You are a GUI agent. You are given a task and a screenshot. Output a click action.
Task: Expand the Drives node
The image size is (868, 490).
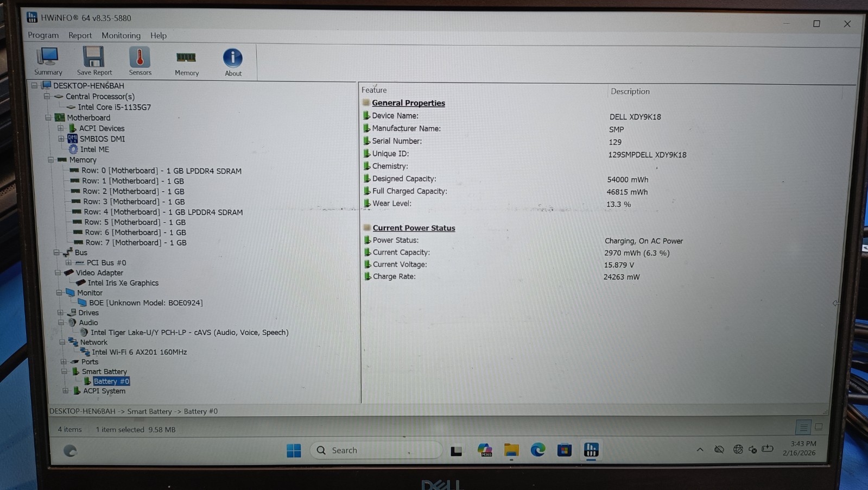coord(60,312)
